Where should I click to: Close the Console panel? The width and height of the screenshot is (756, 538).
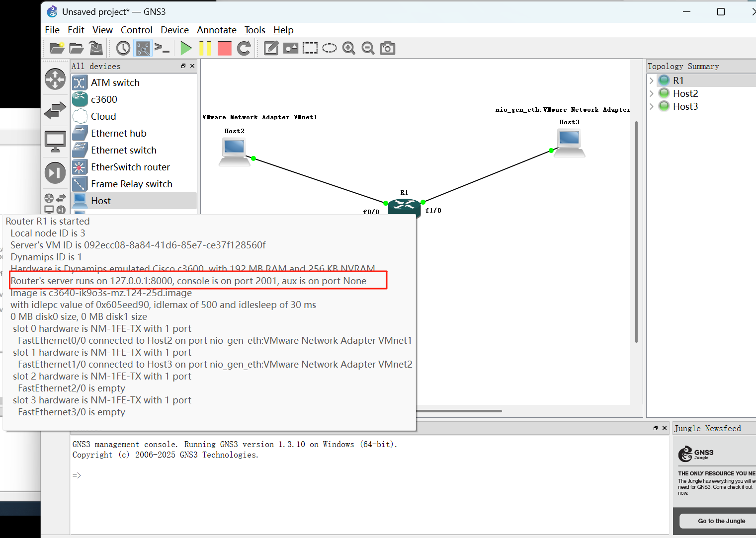[x=665, y=428]
